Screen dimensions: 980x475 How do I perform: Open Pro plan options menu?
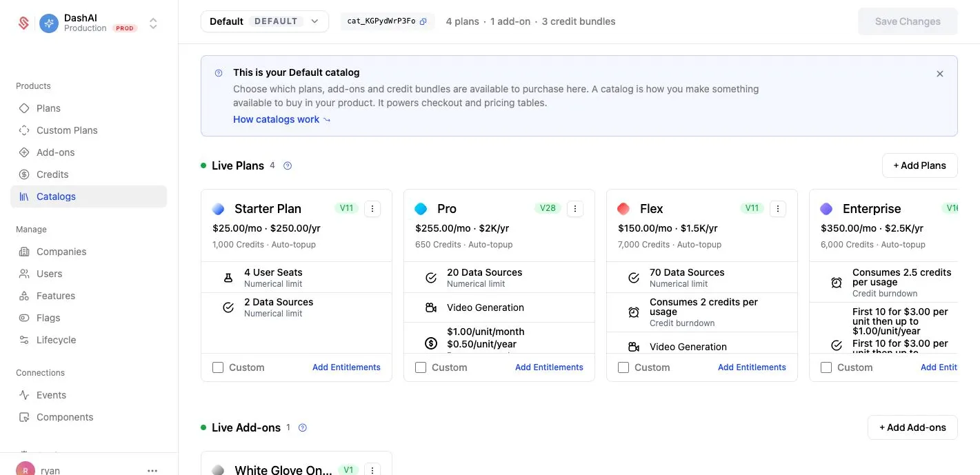click(x=575, y=209)
